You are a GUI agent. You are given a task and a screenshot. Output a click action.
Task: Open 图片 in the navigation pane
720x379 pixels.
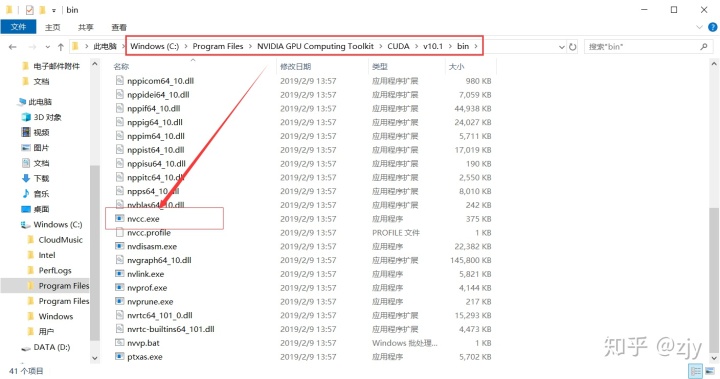point(41,147)
